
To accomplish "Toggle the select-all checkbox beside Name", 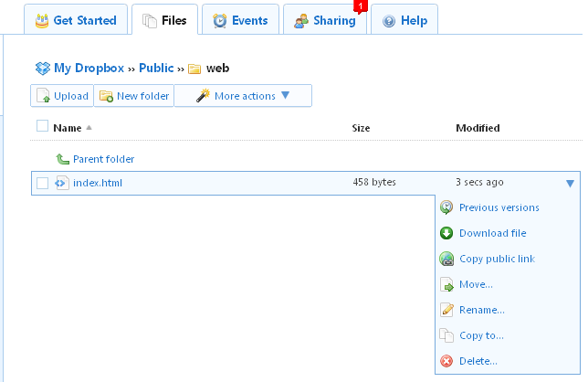I will 42,126.
